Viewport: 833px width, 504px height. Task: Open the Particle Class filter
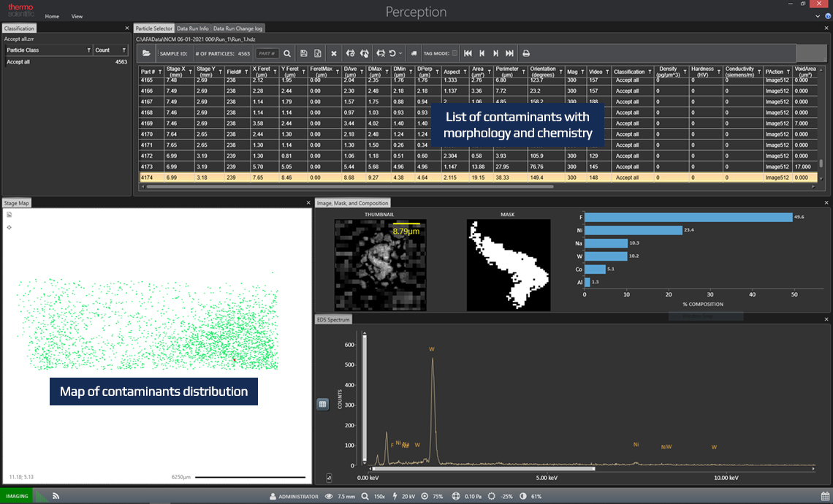pyautogui.click(x=88, y=50)
